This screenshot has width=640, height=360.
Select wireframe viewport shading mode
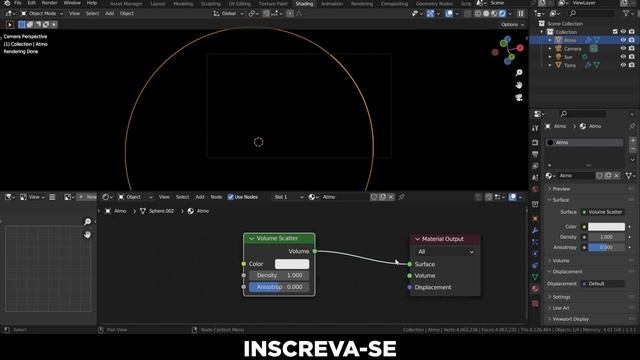pos(478,13)
